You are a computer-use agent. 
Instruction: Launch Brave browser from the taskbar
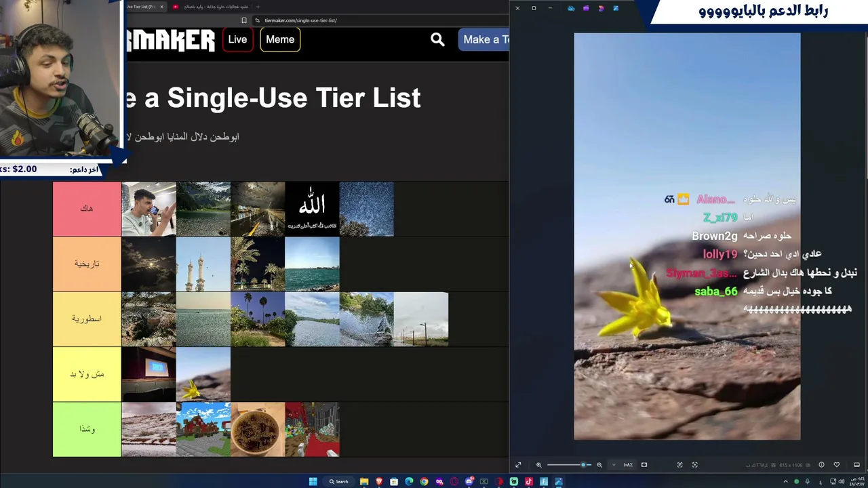[379, 482]
